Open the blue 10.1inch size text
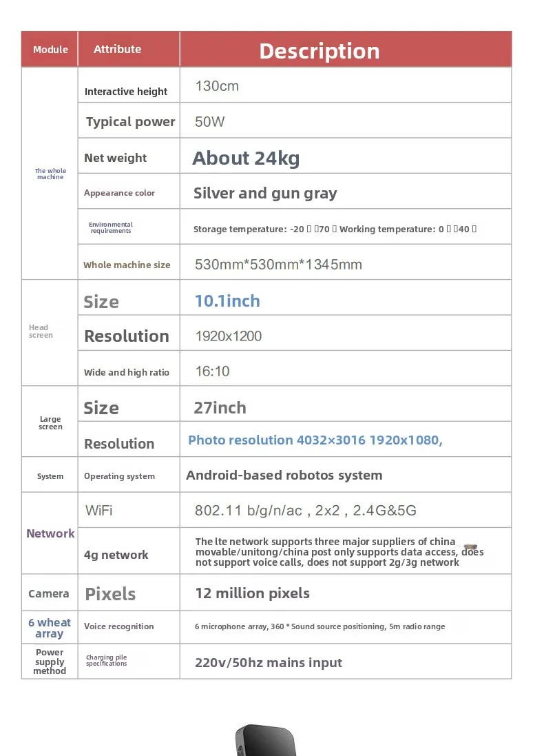The width and height of the screenshot is (544, 756). click(x=227, y=301)
